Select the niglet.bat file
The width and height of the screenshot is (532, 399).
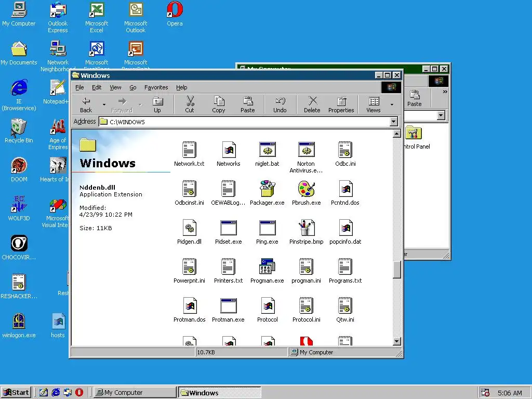(x=267, y=154)
